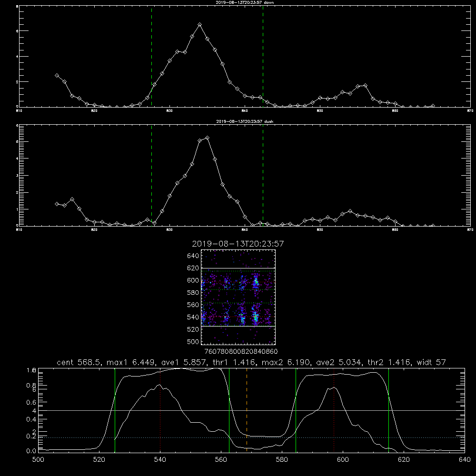Viewport: 476px width, 476px height.
Task: Click the blue dotted threshold line in bottom plot
Action: (x=251, y=438)
